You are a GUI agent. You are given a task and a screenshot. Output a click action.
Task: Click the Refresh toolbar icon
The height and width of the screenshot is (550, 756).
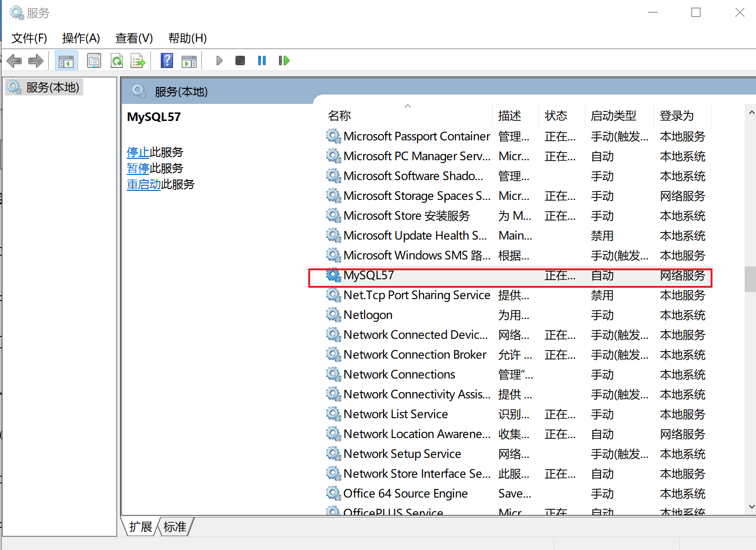(116, 60)
